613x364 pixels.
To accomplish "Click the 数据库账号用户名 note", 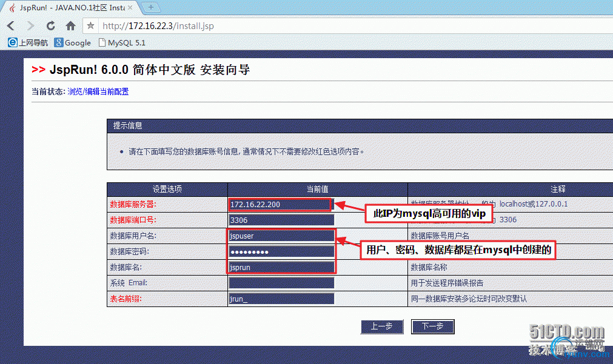I will tap(440, 236).
